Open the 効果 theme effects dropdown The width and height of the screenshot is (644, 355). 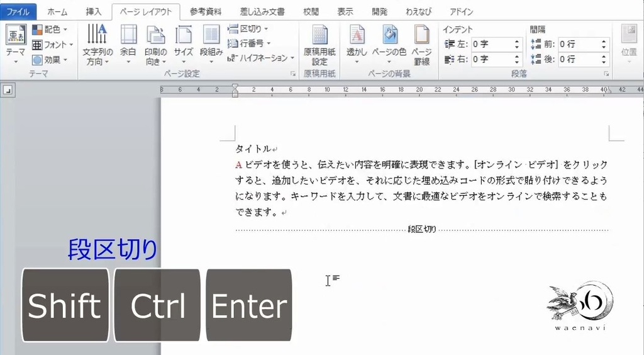(x=50, y=60)
